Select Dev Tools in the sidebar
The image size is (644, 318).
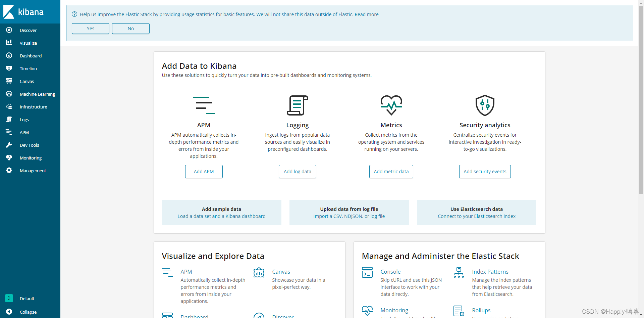pos(30,145)
